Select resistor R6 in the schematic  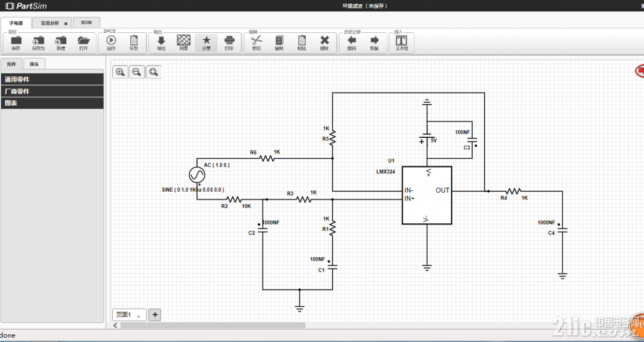click(x=267, y=158)
